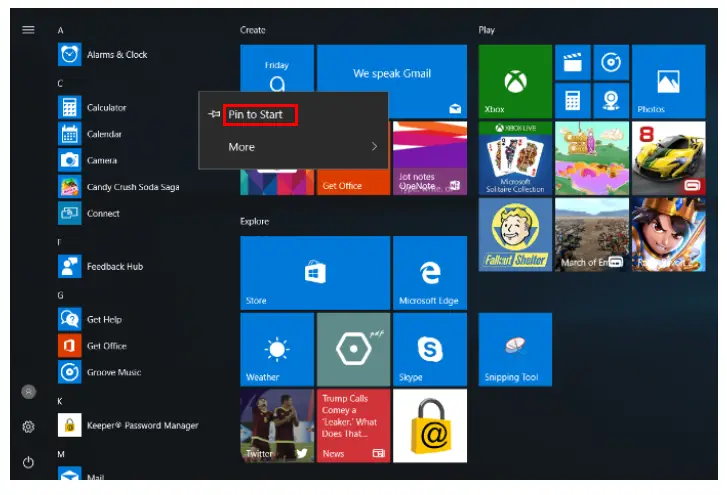Open the OneNote Jot notes tile
This screenshot has height=495, width=727.
[430, 158]
